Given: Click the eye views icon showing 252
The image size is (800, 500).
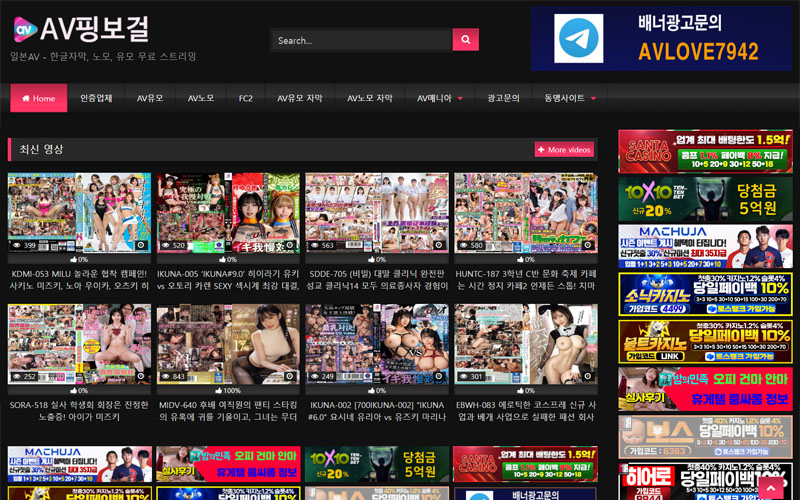Looking at the screenshot, I should (17, 377).
